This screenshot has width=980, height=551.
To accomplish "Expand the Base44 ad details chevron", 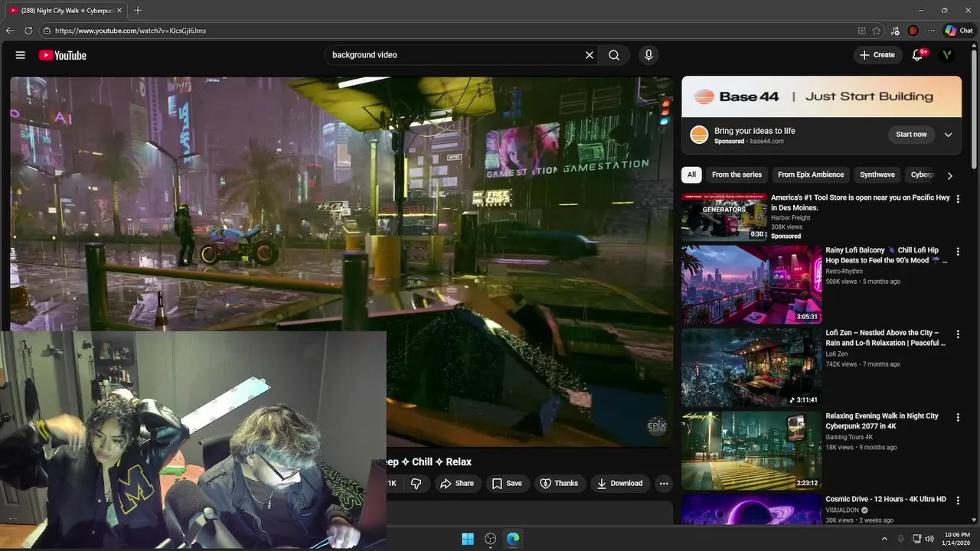I will [948, 135].
